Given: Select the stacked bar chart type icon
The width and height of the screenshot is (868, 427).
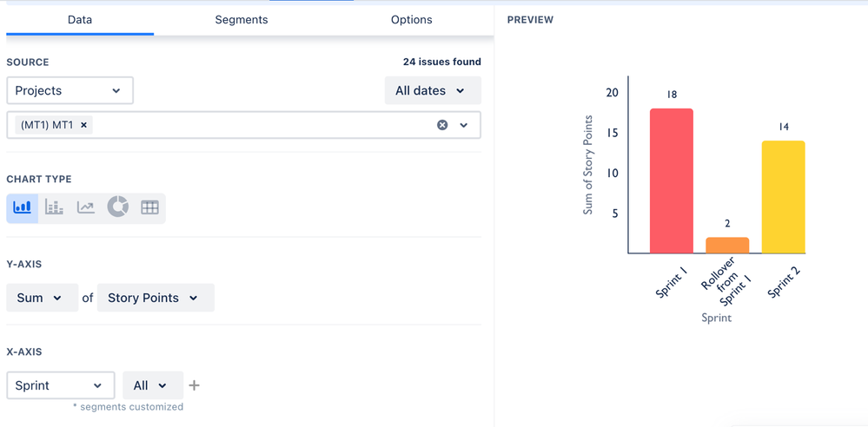Looking at the screenshot, I should [x=54, y=208].
